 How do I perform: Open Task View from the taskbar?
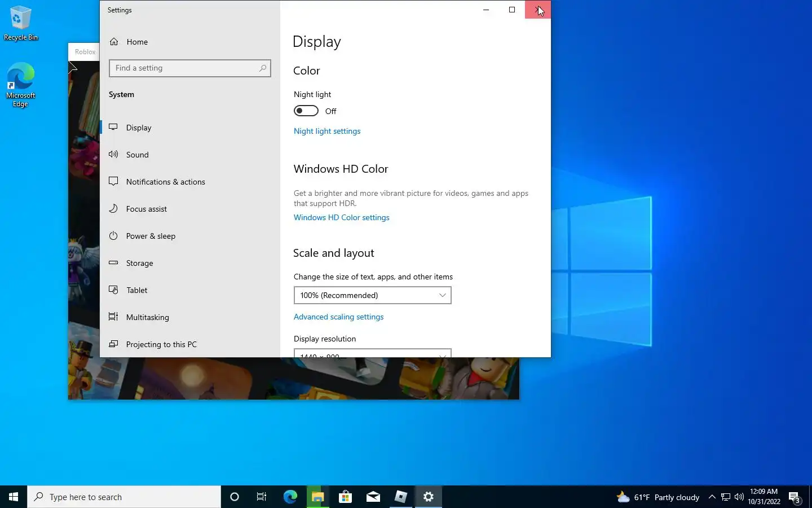(x=262, y=497)
